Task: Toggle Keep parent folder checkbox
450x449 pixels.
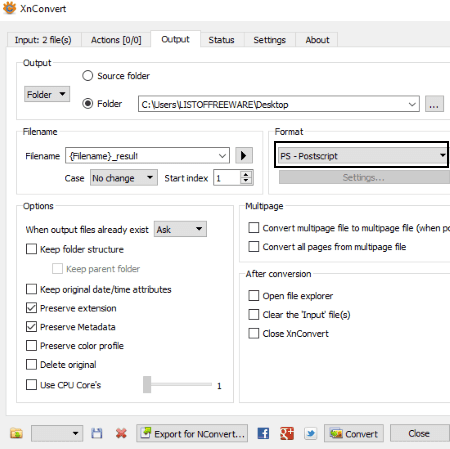Action: click(57, 268)
